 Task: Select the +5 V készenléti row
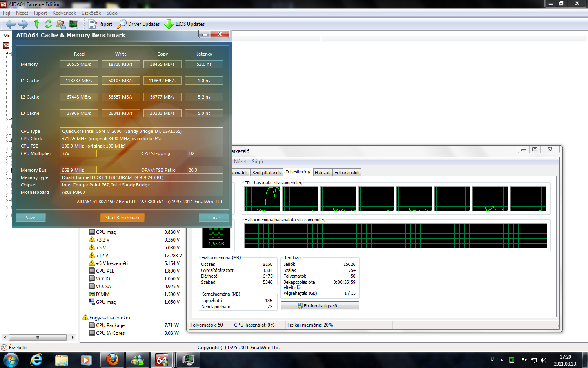pyautogui.click(x=134, y=263)
